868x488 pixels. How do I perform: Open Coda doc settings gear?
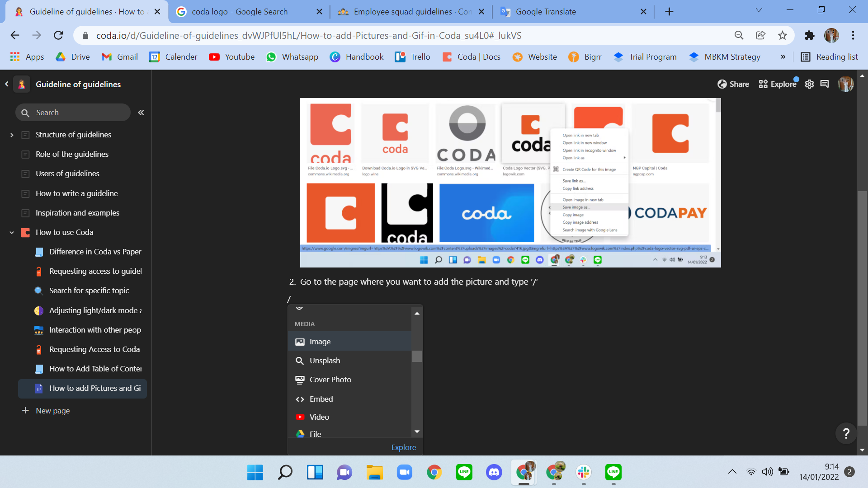(809, 84)
